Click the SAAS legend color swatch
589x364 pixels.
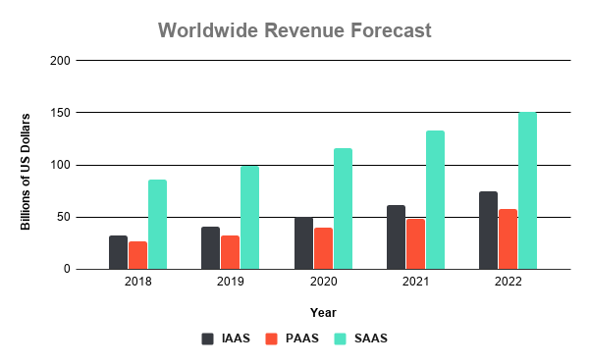(340, 338)
